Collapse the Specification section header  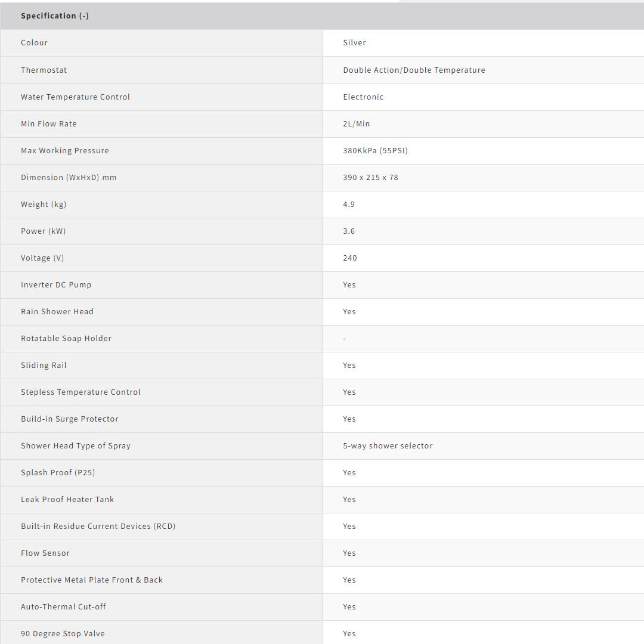(x=55, y=16)
